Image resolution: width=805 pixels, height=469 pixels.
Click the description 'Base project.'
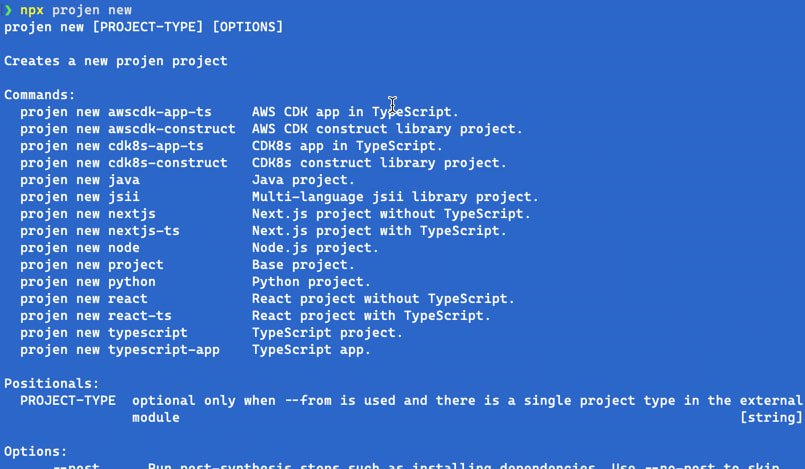pos(303,265)
